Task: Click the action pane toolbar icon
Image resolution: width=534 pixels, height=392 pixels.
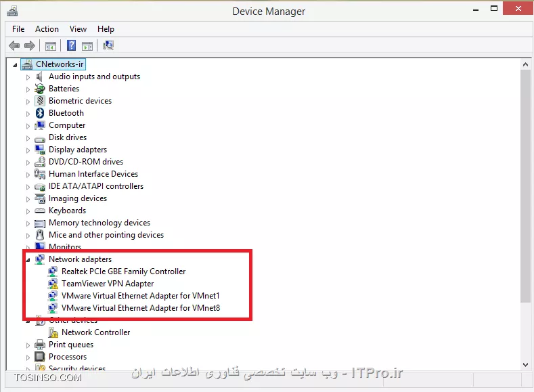Action: pyautogui.click(x=87, y=45)
